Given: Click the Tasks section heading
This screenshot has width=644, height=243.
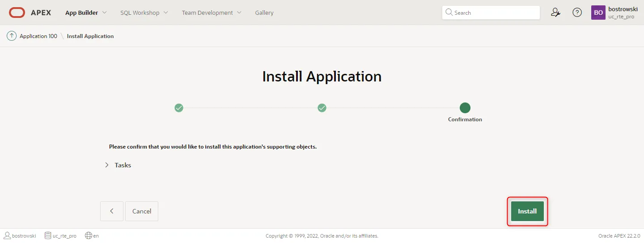Looking at the screenshot, I should click(123, 165).
